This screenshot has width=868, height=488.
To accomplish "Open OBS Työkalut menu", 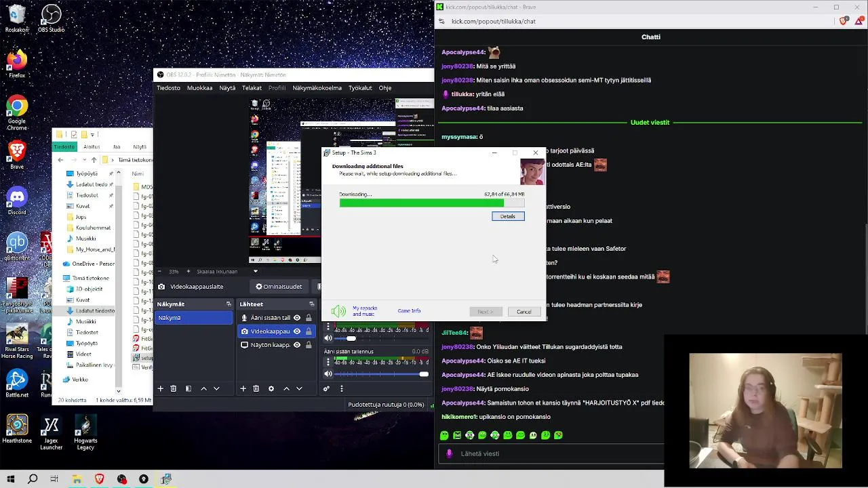I will point(360,87).
